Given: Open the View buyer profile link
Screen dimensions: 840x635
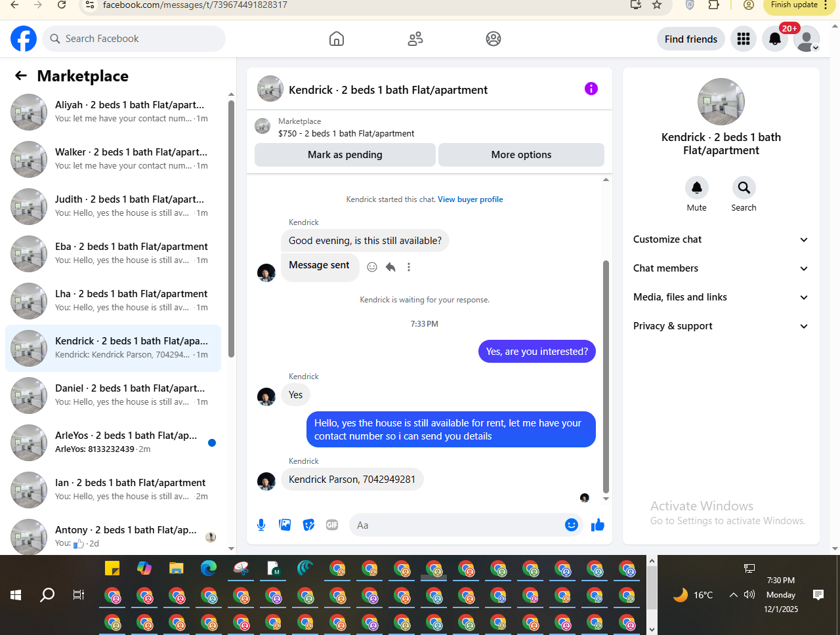Looking at the screenshot, I should coord(471,199).
